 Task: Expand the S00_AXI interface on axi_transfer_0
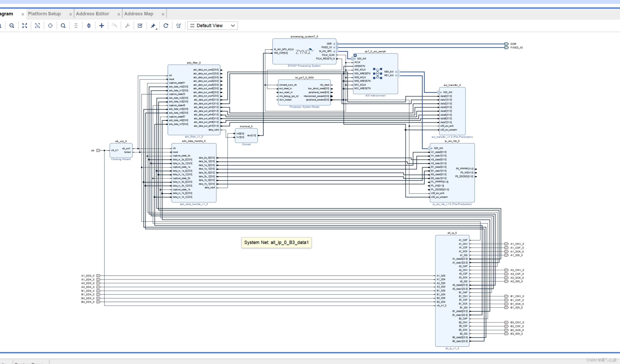441,92
